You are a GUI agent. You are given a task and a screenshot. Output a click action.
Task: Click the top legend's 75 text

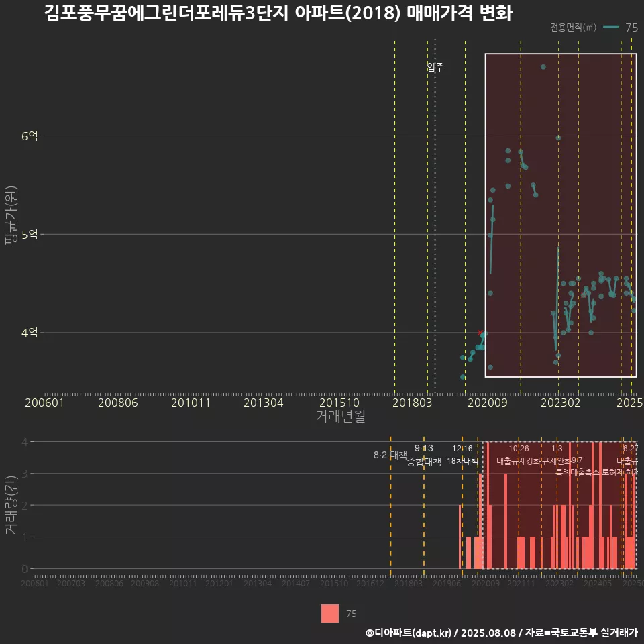631,27
